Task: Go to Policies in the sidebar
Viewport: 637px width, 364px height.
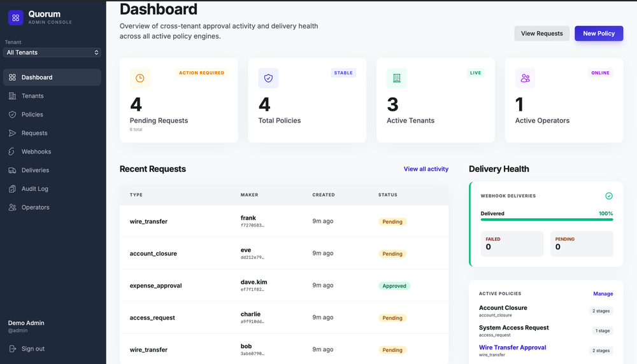Action: click(32, 115)
